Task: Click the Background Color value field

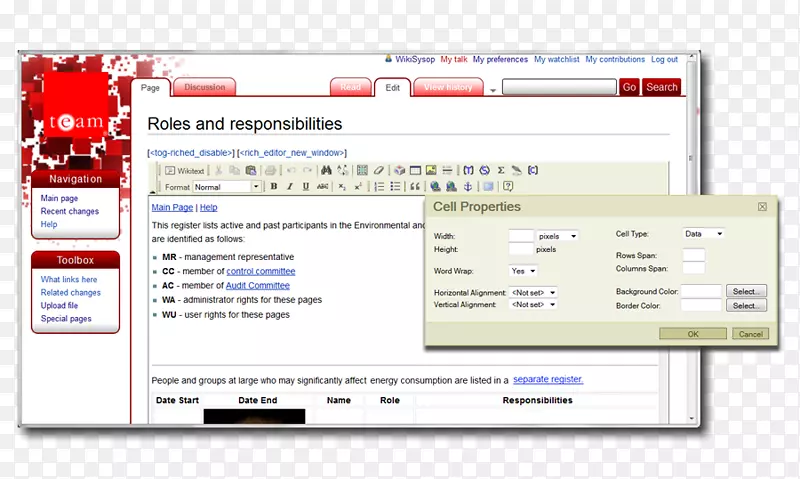Action: point(702,291)
